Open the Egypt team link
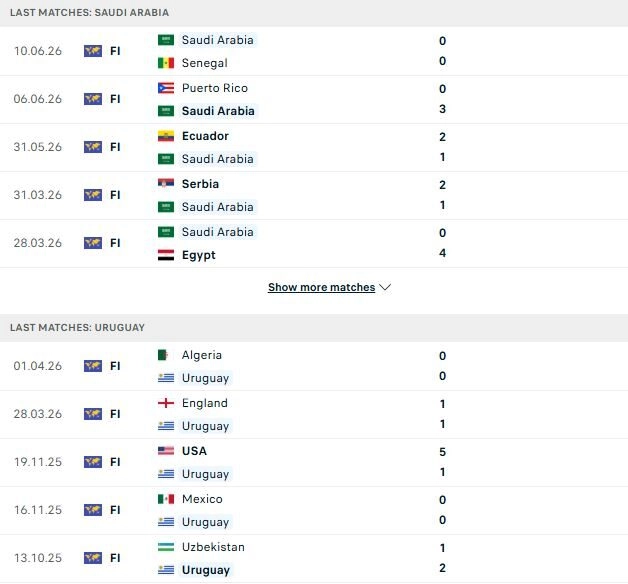Screen dimensions: 628x584 (x=199, y=255)
